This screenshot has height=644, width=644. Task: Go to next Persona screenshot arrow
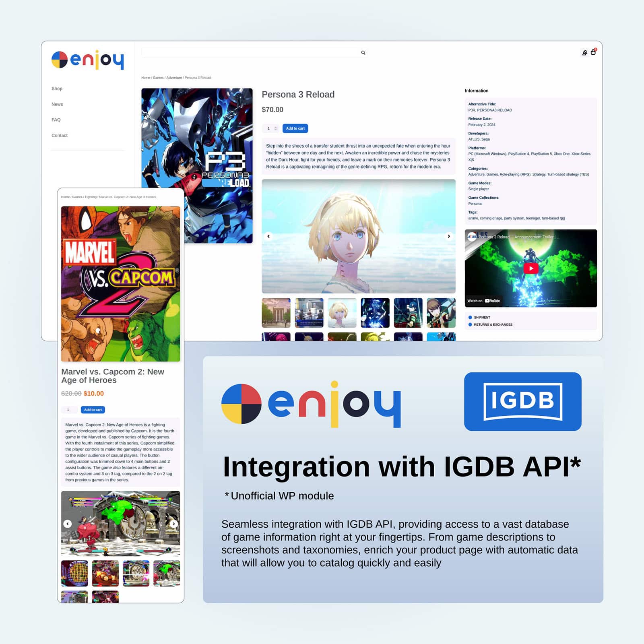tap(449, 236)
